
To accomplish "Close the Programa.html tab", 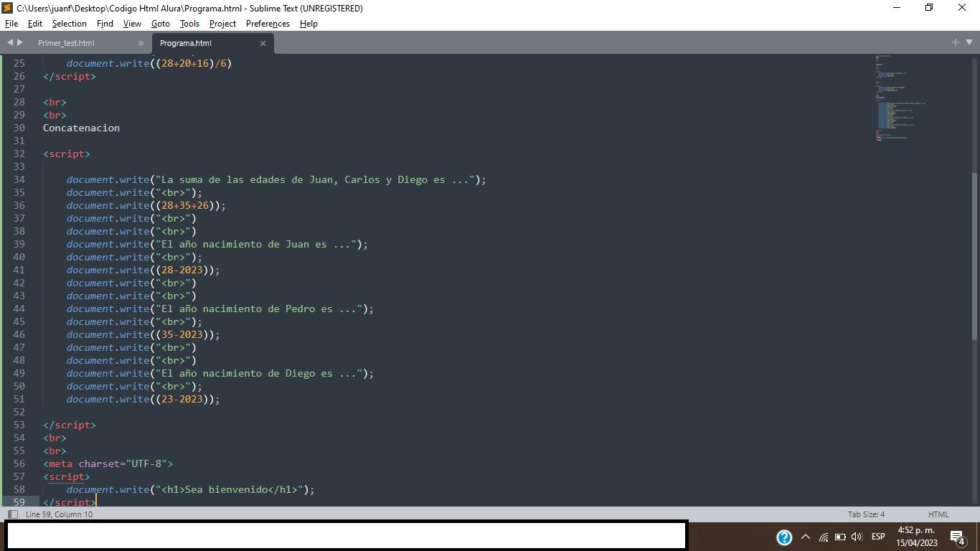I will [x=263, y=43].
